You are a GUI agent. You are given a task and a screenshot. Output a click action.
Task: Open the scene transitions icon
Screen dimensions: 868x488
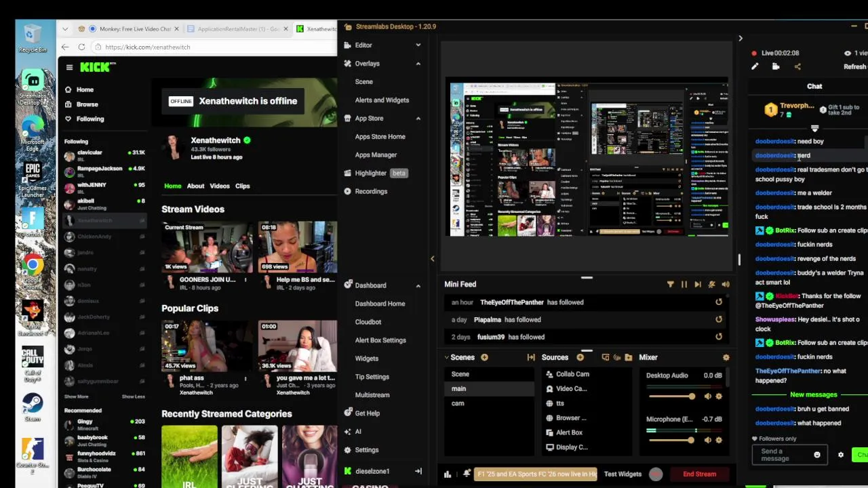click(531, 357)
